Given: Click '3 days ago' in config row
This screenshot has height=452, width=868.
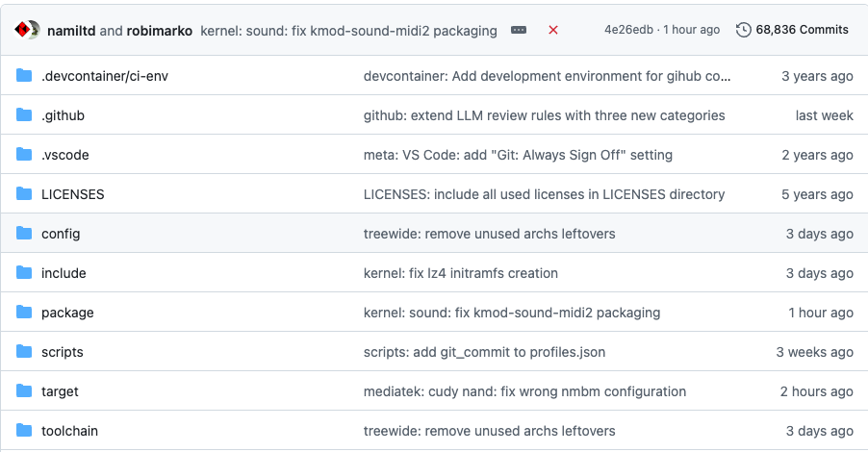Looking at the screenshot, I should (x=819, y=234).
